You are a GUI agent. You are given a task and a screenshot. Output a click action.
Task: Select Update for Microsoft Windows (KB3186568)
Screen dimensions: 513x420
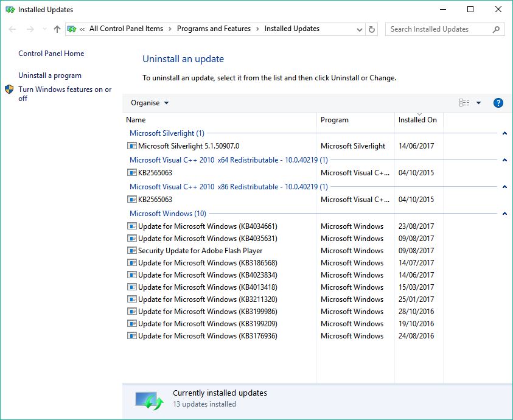click(208, 263)
